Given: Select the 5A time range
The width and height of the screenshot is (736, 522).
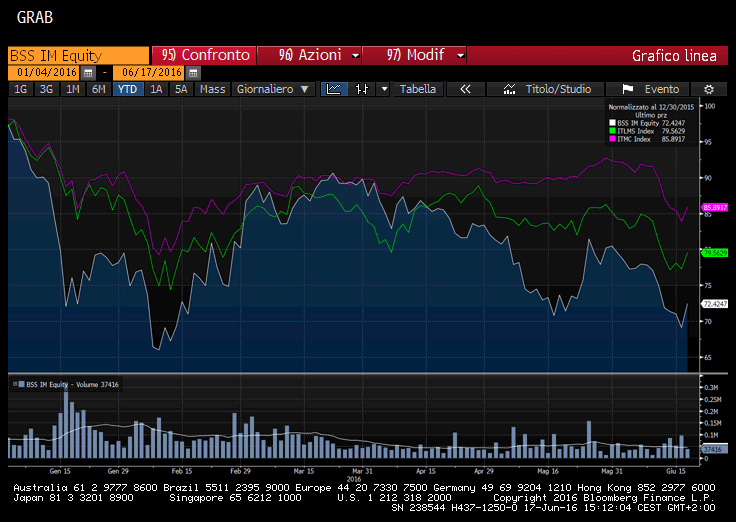Looking at the screenshot, I should point(180,89).
